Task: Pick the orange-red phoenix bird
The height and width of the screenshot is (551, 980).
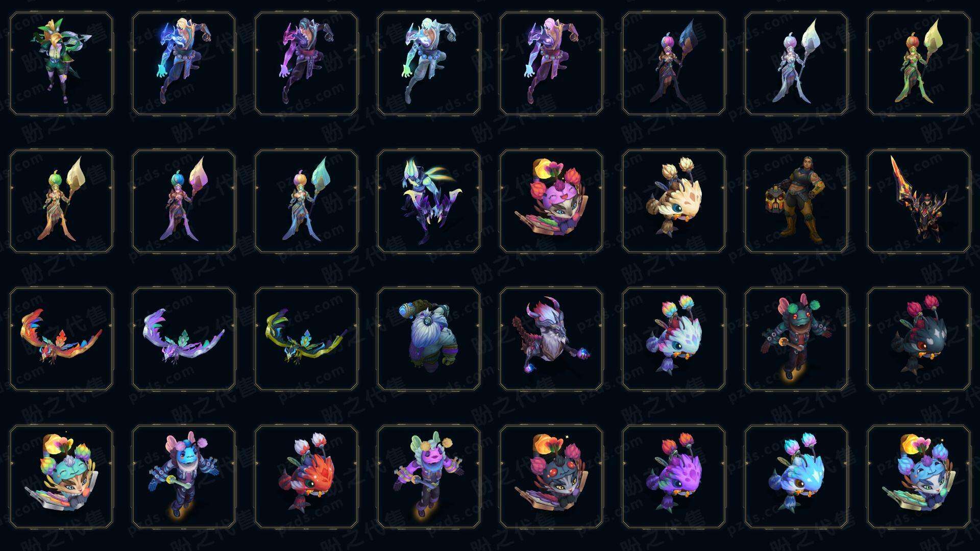Action: click(61, 339)
